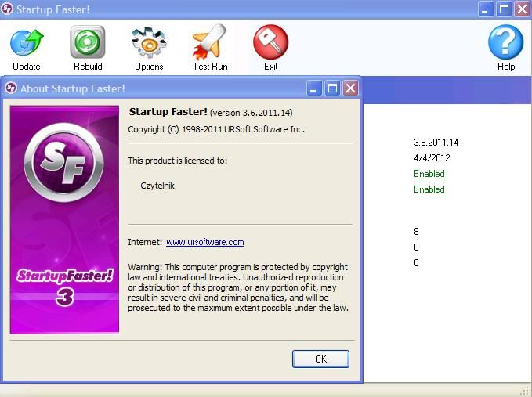
Task: Click the red Exit key icon
Action: click(x=270, y=42)
